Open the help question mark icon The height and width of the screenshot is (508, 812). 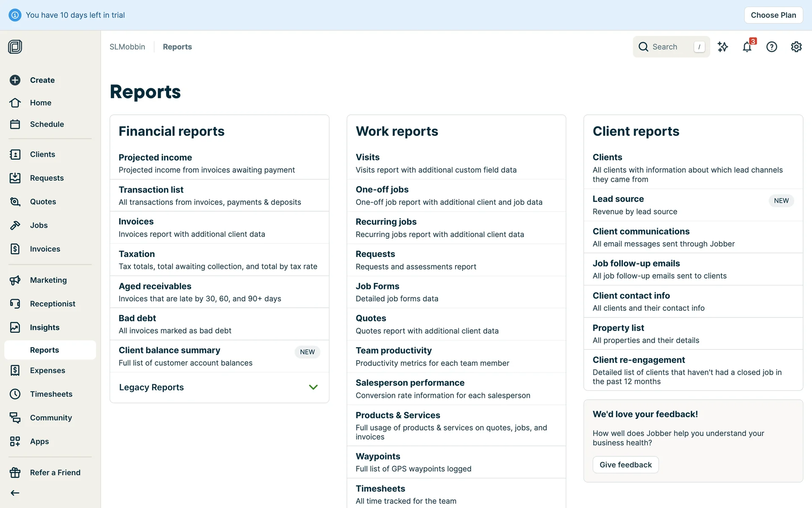click(771, 47)
